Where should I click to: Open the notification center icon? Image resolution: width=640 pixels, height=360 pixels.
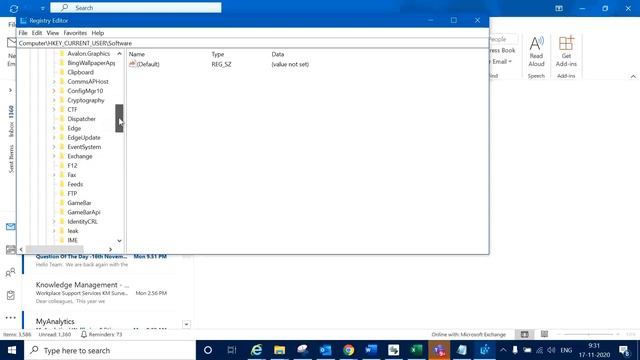coord(624,350)
